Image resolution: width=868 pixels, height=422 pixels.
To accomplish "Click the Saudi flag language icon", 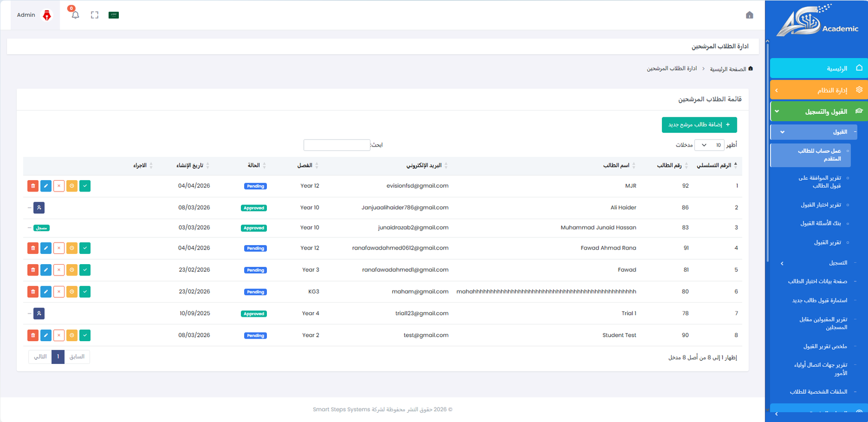I will pyautogui.click(x=113, y=15).
